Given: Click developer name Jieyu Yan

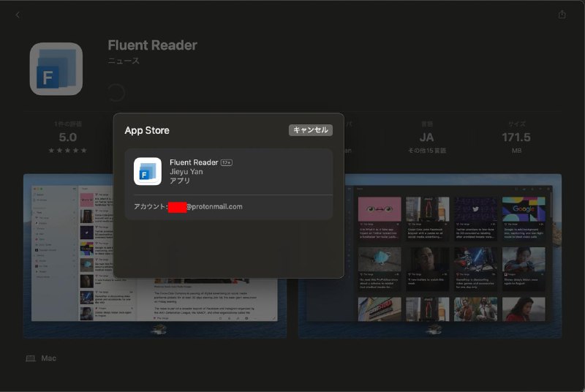Looking at the screenshot, I should click(x=186, y=172).
